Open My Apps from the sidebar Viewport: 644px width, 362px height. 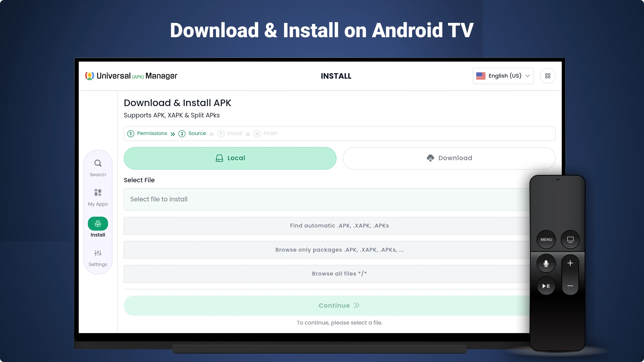98,193
